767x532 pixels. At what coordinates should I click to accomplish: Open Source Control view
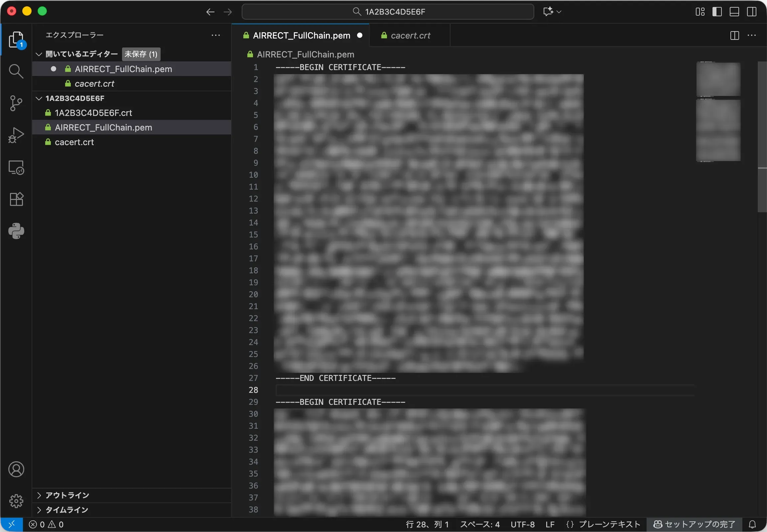(16, 103)
